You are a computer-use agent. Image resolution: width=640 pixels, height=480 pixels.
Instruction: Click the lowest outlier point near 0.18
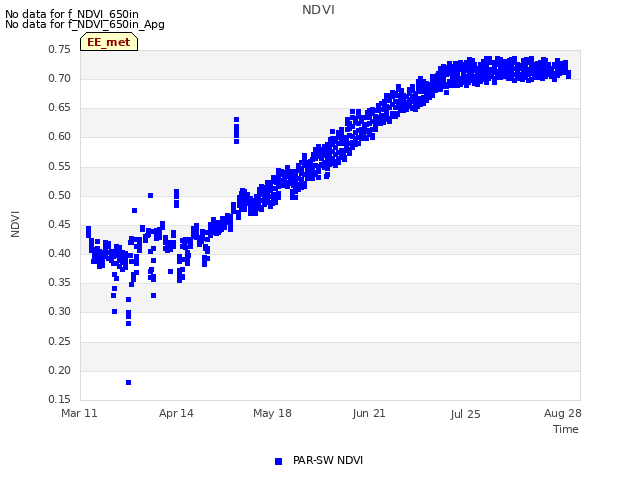(x=129, y=382)
